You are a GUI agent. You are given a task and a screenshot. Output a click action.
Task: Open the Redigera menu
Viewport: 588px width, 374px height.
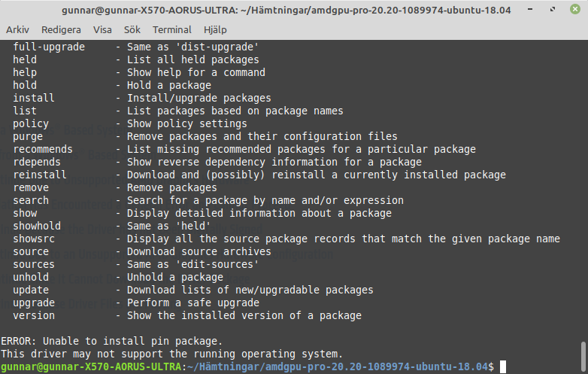61,29
